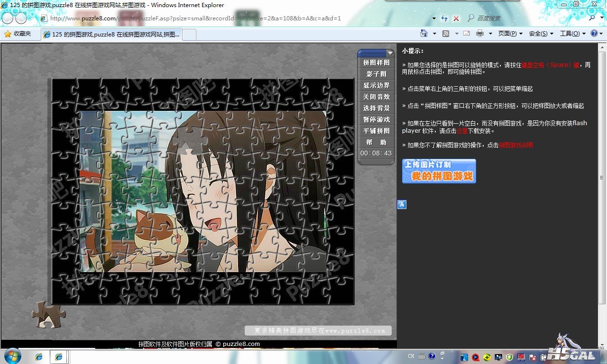The height and width of the screenshot is (364, 607).
Task: Click the refresh page icon
Action: click(444, 18)
